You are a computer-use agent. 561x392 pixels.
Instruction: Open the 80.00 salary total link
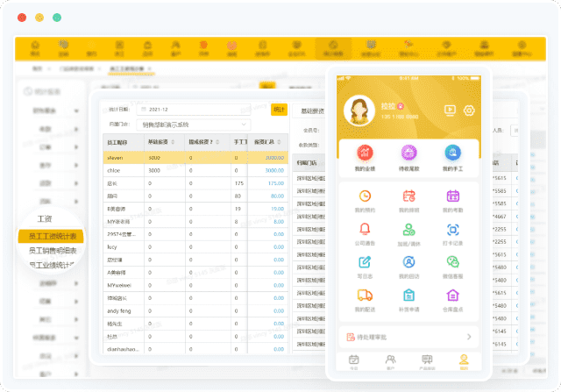pos(277,196)
